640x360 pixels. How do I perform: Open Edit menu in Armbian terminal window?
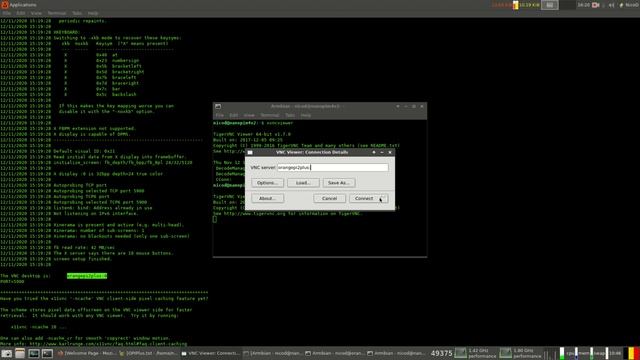coord(233,115)
